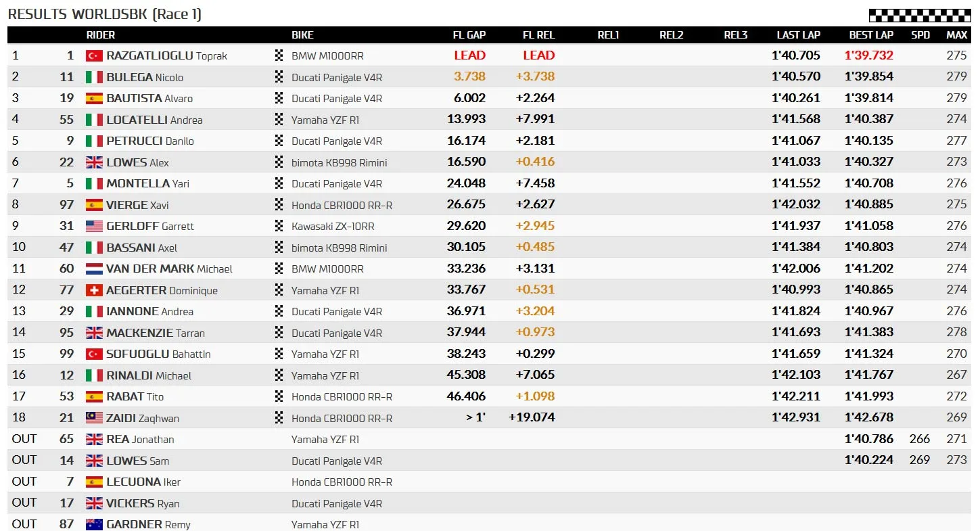This screenshot has width=980, height=531.
Task: Click FL GAP 46.406 for RABAT
Action: 467,396
